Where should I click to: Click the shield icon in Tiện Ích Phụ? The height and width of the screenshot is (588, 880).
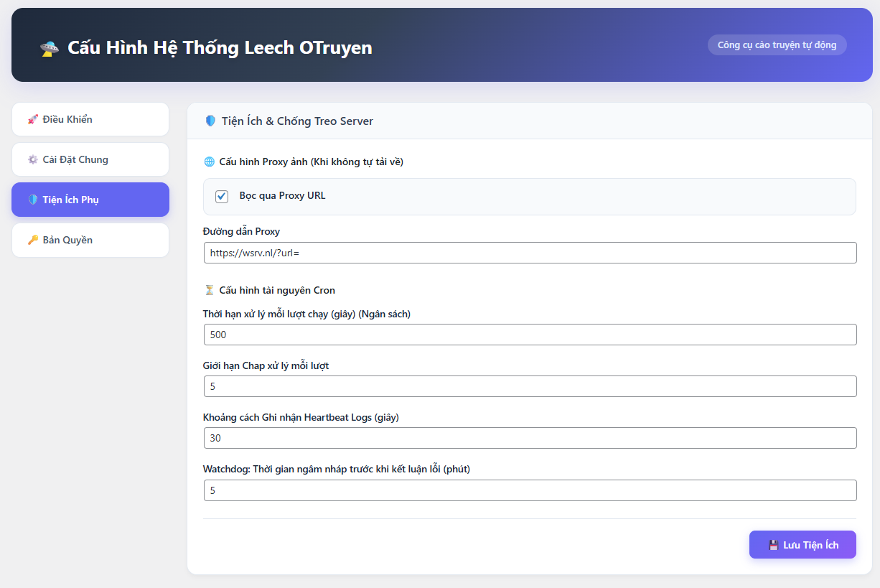pos(32,200)
